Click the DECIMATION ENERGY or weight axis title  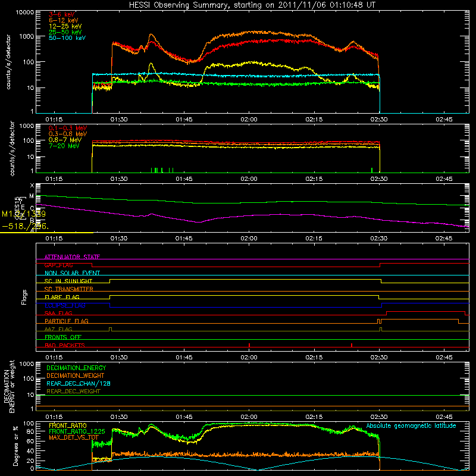[9, 386]
